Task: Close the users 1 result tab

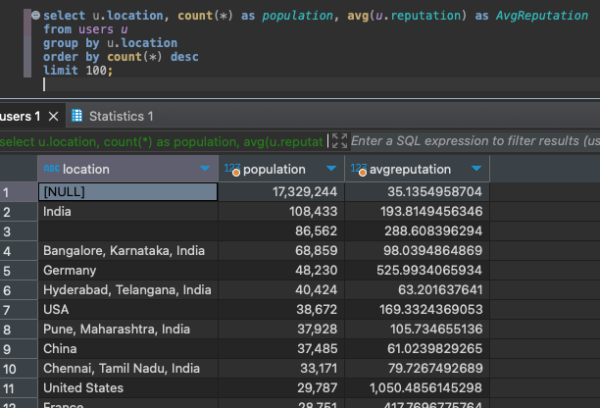Action: (x=54, y=117)
